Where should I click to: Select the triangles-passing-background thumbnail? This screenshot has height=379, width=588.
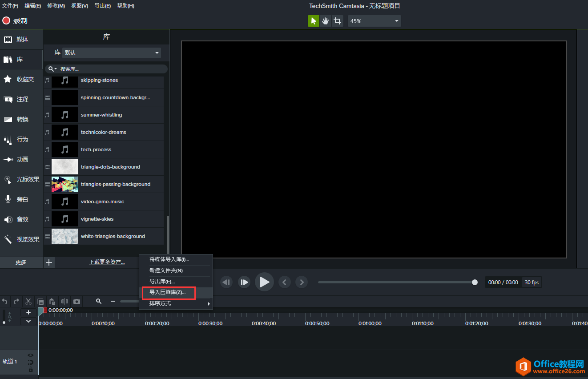point(65,184)
